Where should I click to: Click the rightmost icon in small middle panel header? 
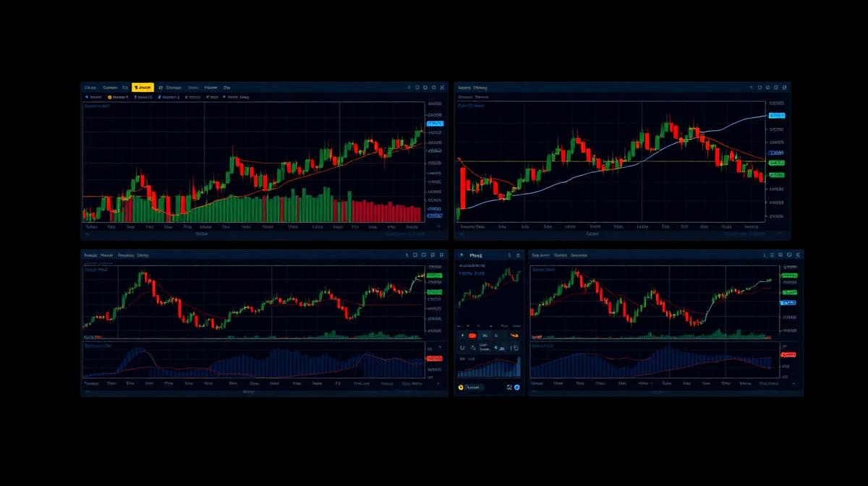pyautogui.click(x=518, y=255)
